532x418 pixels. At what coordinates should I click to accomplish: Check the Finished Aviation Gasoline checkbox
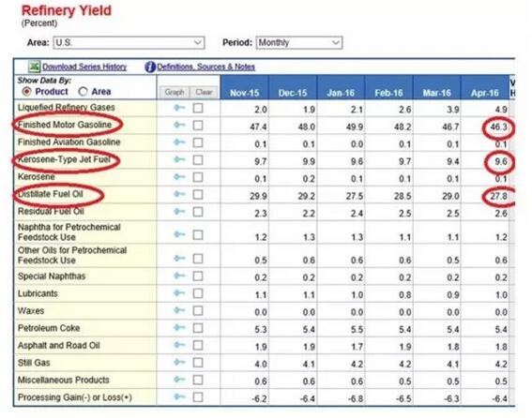(x=198, y=142)
